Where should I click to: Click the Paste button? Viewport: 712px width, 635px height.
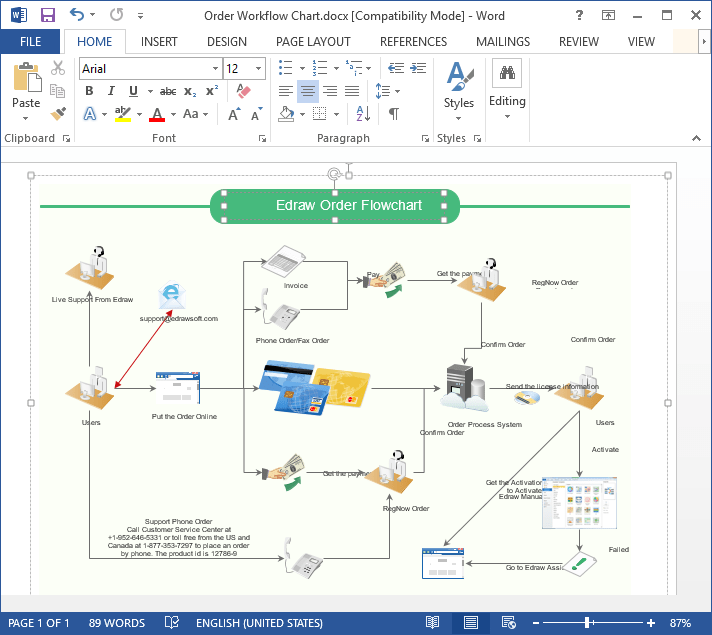(26, 84)
